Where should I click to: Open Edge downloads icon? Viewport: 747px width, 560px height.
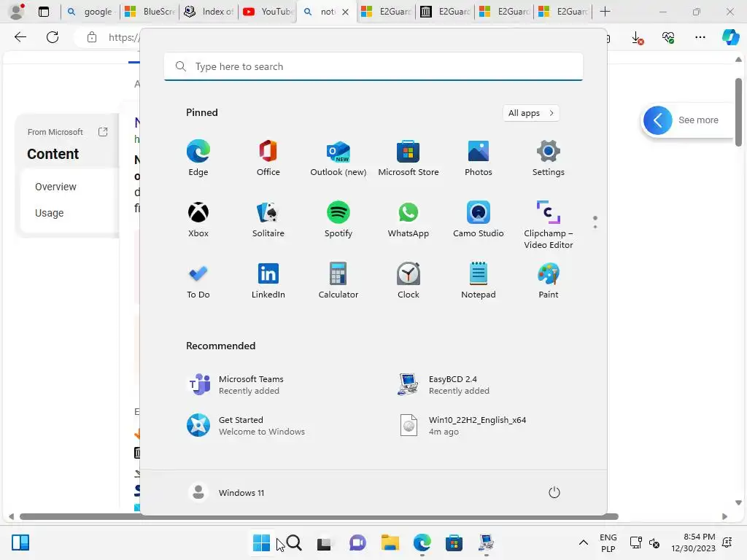(x=638, y=38)
